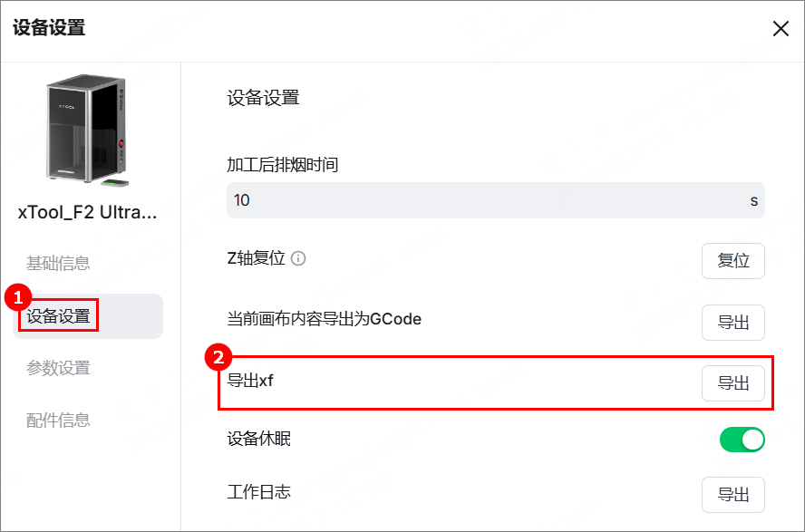
Task: Click the xTool F2 Ultra device image
Action: 87,131
